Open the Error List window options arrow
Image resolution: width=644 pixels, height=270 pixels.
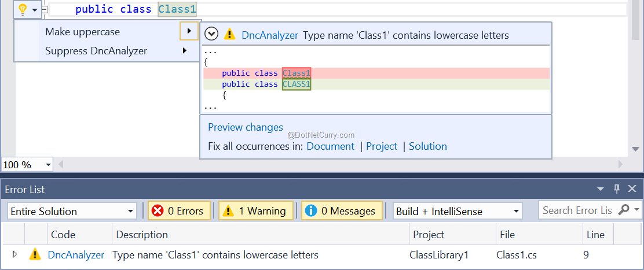601,189
